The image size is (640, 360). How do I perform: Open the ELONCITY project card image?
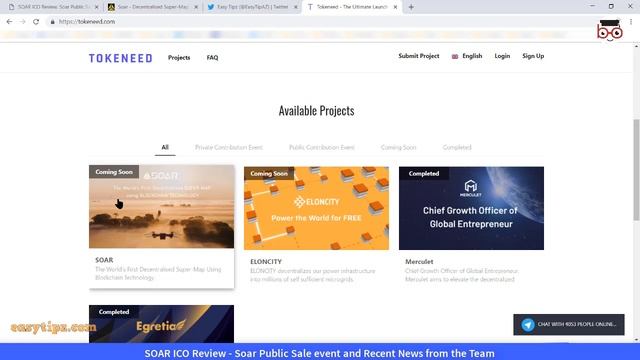pyautogui.click(x=316, y=208)
